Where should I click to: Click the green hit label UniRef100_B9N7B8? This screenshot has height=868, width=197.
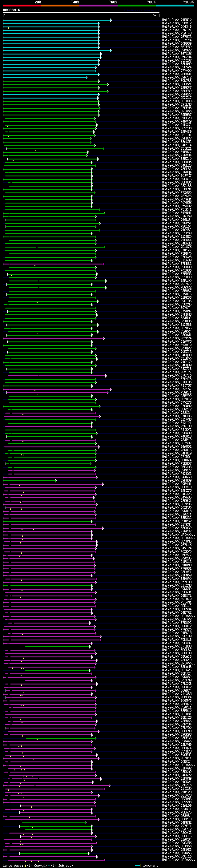(x=177, y=81)
